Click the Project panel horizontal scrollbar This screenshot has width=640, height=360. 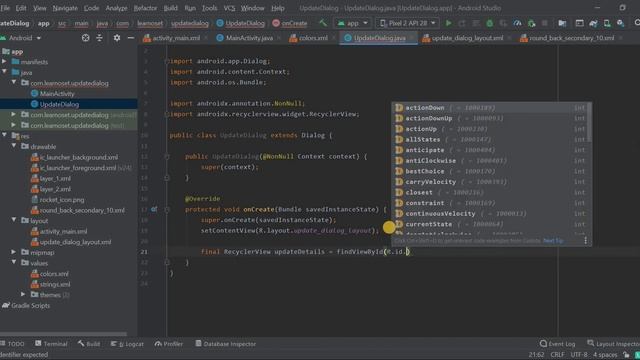click(x=63, y=334)
